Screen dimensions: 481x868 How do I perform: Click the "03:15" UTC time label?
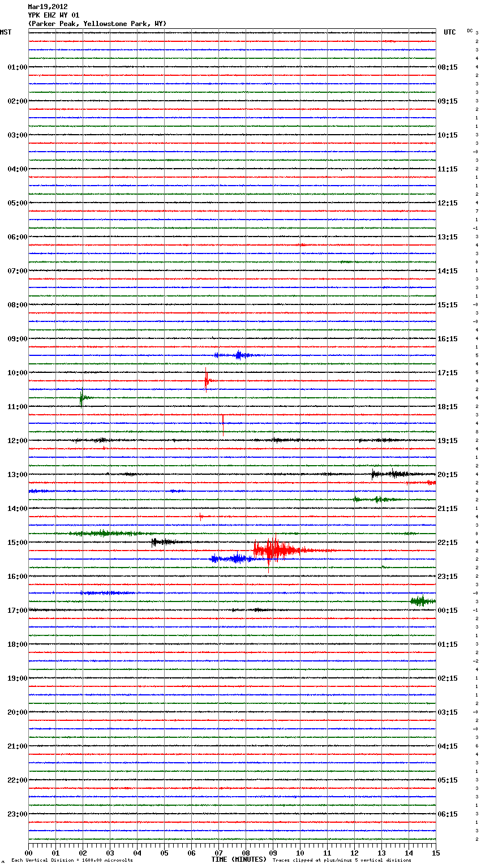[448, 712]
